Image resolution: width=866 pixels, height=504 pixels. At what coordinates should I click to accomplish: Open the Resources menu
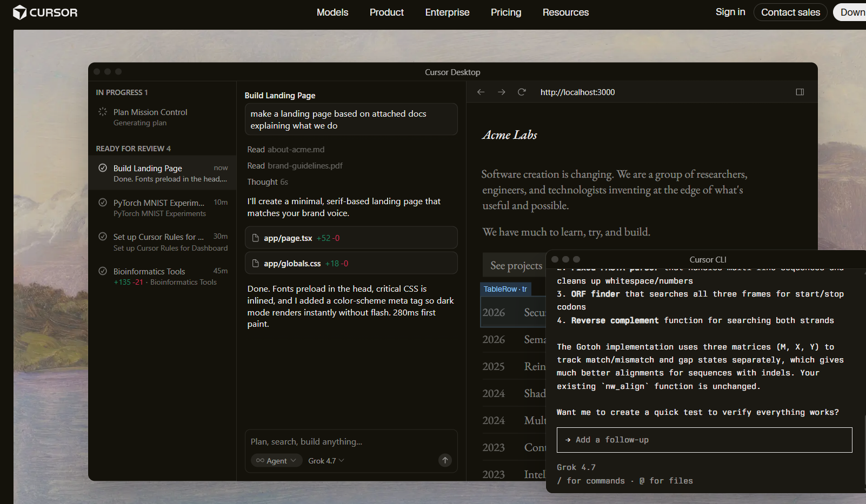(x=565, y=12)
